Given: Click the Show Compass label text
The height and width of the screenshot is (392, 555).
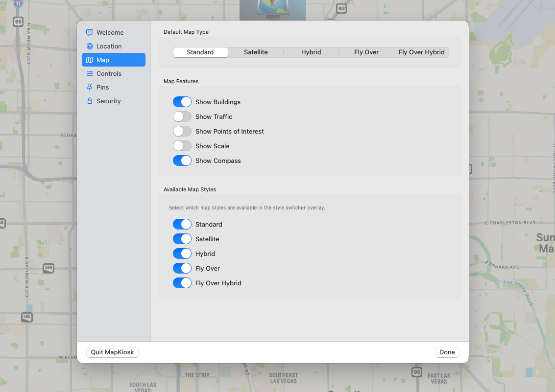Looking at the screenshot, I should click(218, 161).
